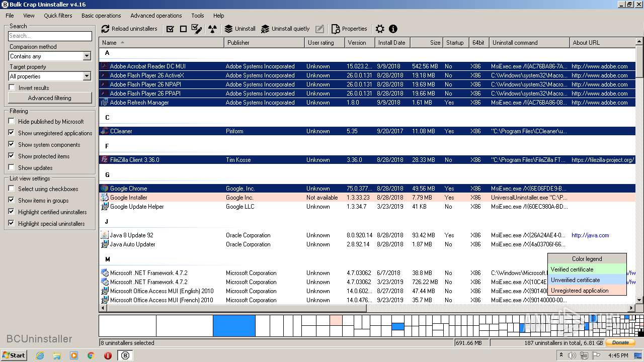Click the select-all checked box toolbar icon

point(170,29)
